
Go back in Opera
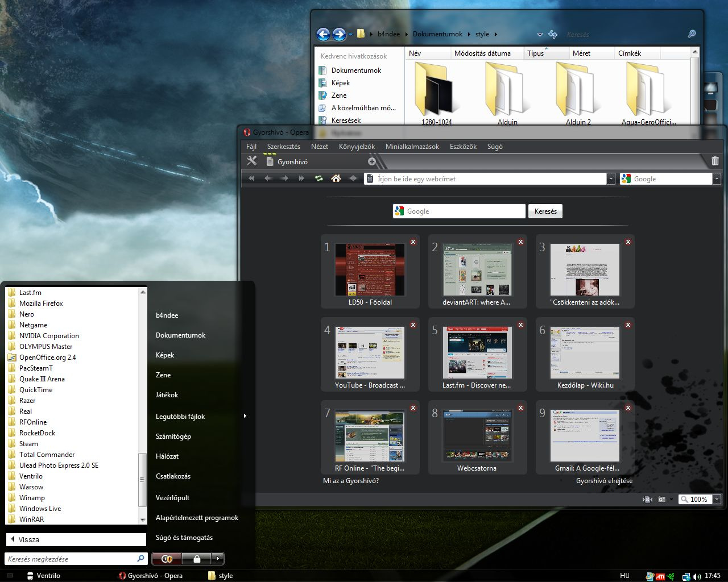click(268, 178)
